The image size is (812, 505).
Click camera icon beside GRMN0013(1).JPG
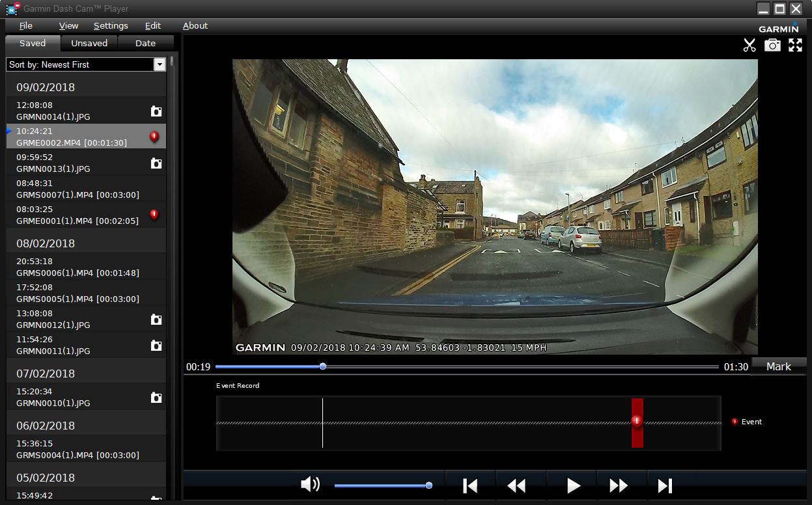click(156, 163)
